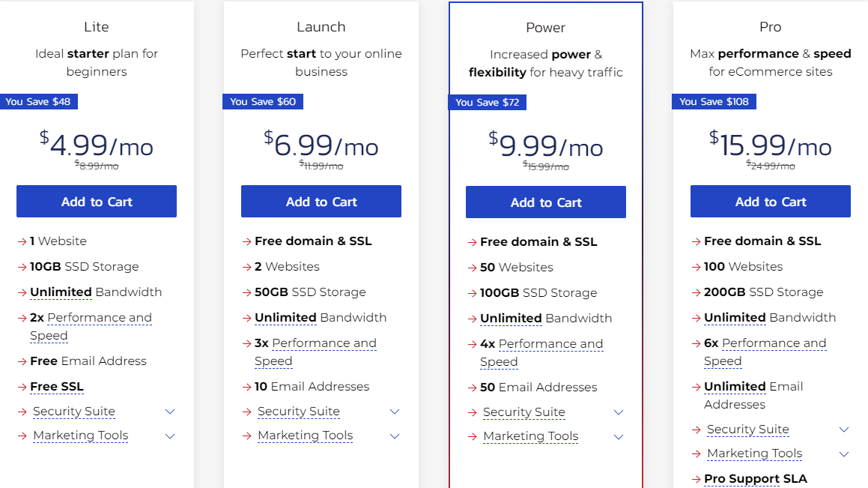
Task: Collapse Marketing Tools under the Power plan
Action: click(530, 436)
